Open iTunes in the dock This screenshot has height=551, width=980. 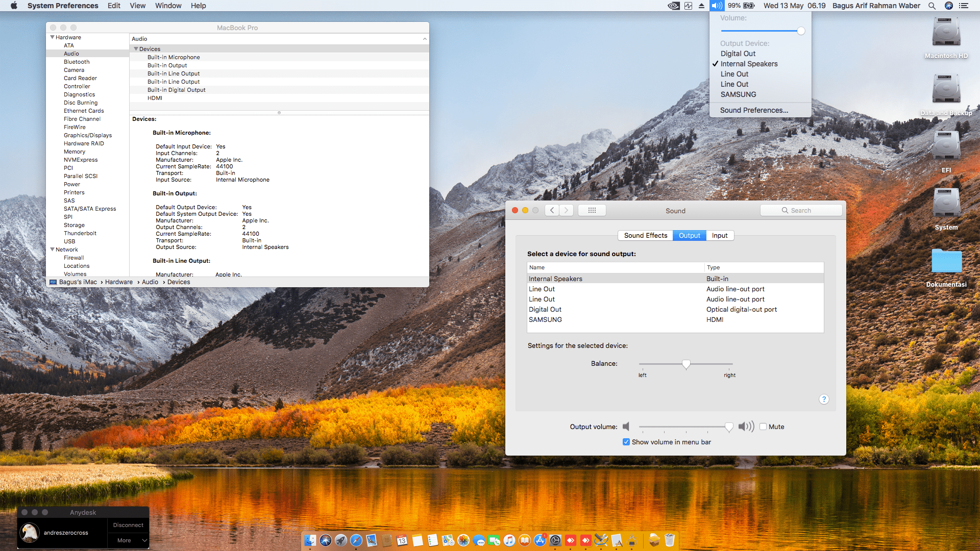point(509,540)
